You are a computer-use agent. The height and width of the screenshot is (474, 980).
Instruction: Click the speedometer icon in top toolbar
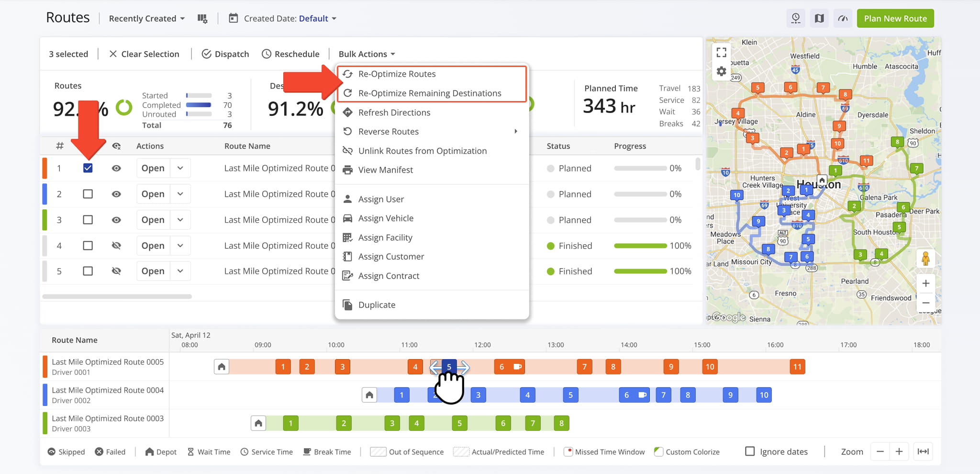coord(843,19)
